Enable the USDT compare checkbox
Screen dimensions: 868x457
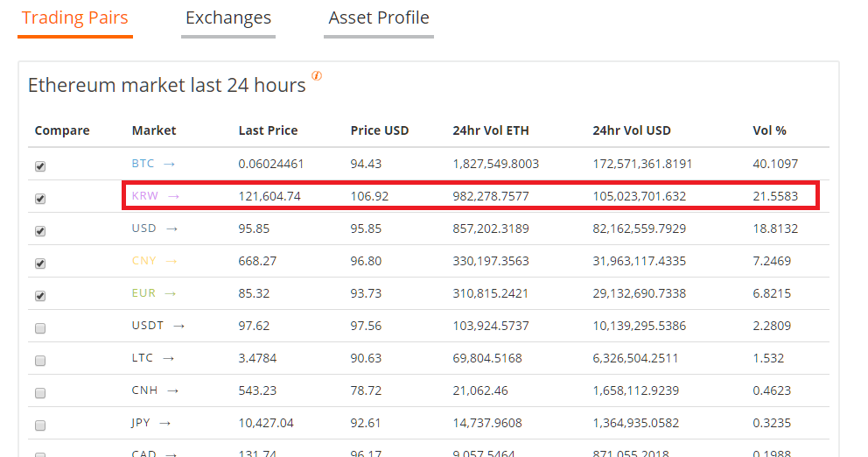pyautogui.click(x=40, y=328)
